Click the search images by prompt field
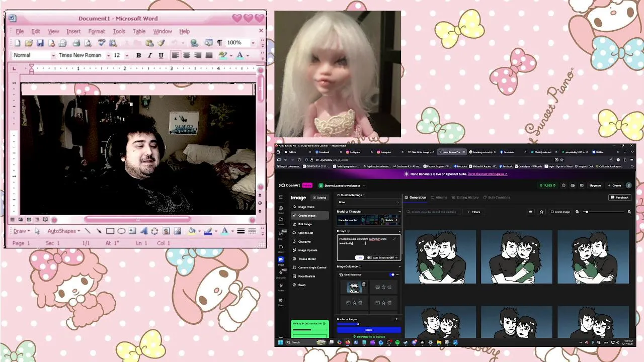This screenshot has height=362, width=644. pos(434,212)
